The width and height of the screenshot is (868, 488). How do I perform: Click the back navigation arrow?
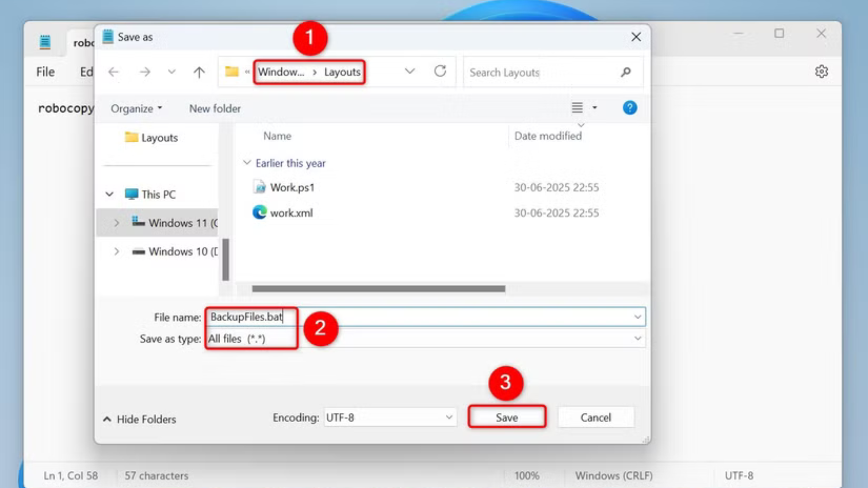[113, 71]
